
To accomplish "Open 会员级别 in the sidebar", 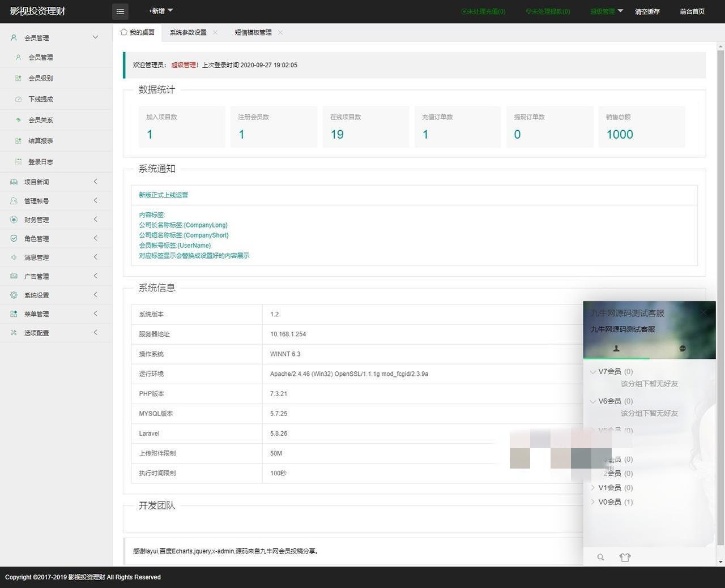I will click(x=40, y=78).
